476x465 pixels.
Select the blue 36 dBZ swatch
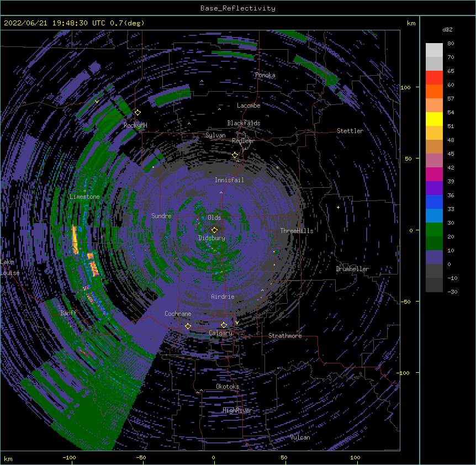[x=434, y=202]
